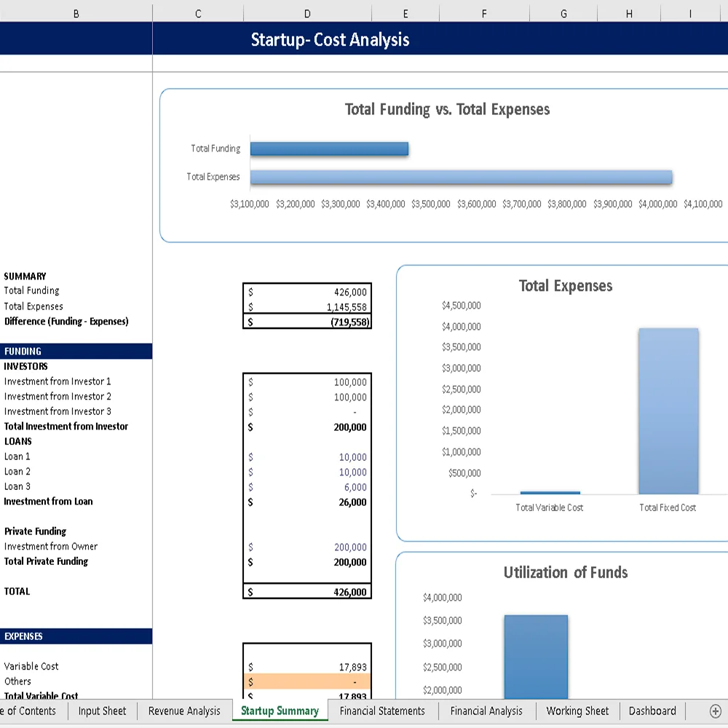Select column G header
Screen dimensions: 728x728
coord(563,13)
